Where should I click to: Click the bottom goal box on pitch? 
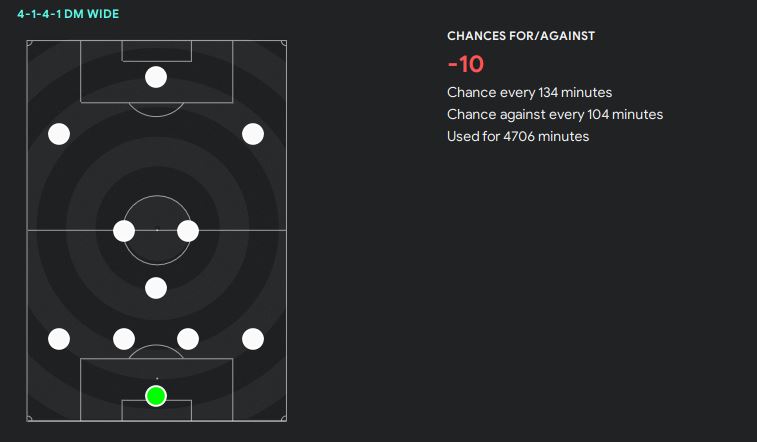(x=156, y=410)
